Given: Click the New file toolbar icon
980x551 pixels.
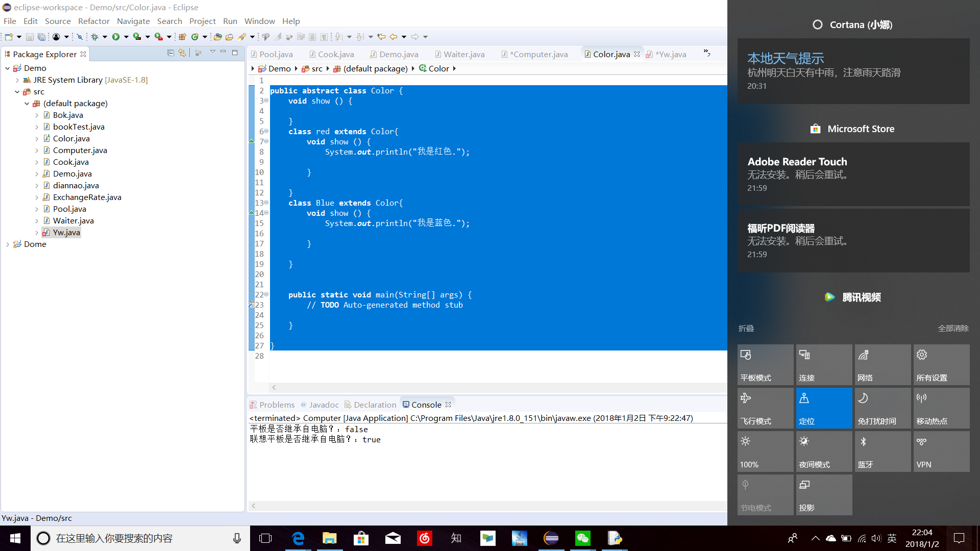Looking at the screenshot, I should point(9,37).
